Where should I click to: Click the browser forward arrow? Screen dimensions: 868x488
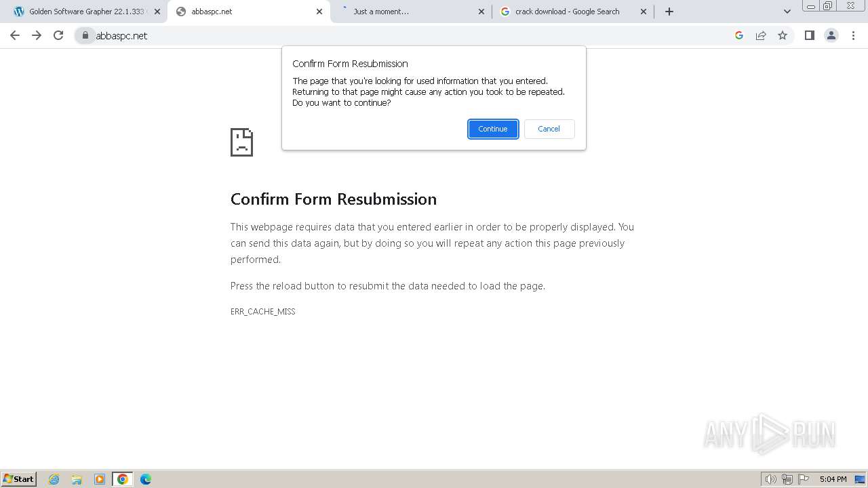pyautogui.click(x=37, y=35)
